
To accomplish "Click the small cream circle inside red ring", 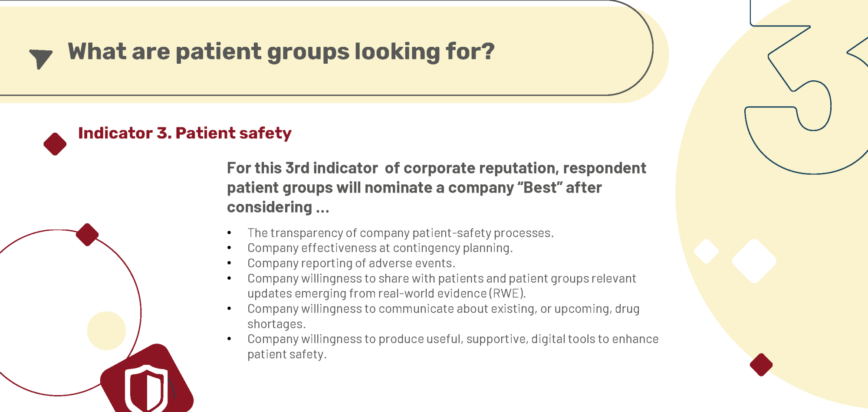I will (x=106, y=330).
